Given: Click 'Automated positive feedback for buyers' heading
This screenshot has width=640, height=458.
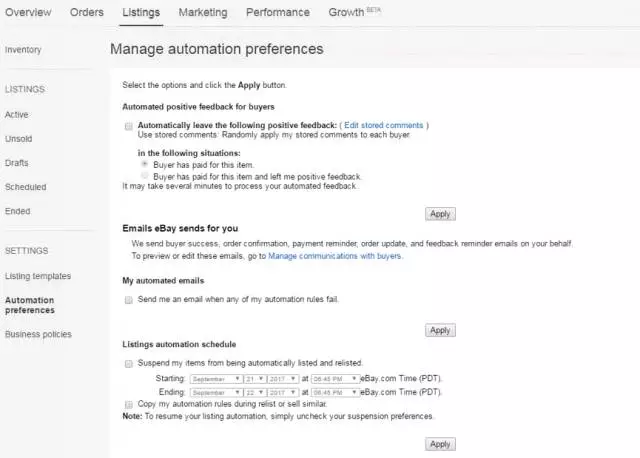Looking at the screenshot, I should click(198, 107).
